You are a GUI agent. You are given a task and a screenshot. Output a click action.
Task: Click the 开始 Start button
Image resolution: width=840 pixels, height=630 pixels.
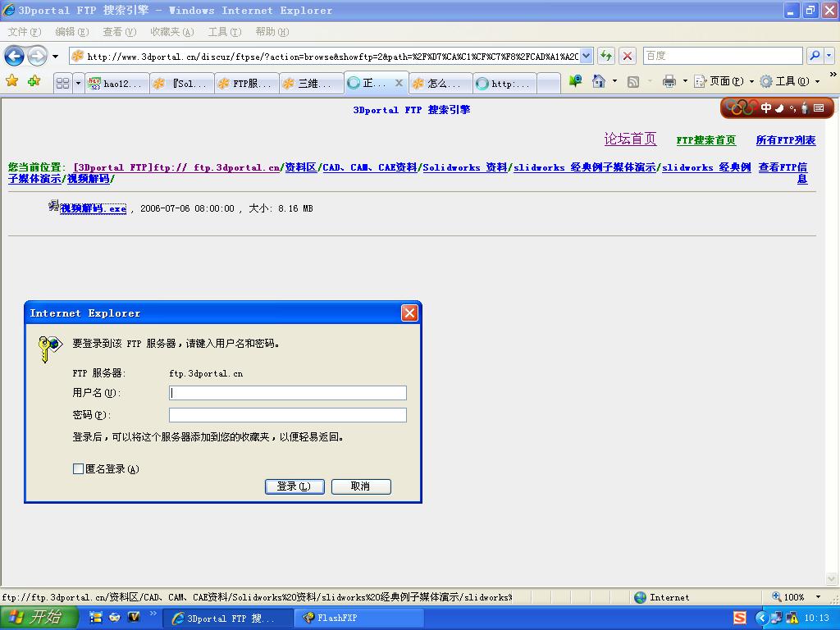pyautogui.click(x=39, y=618)
